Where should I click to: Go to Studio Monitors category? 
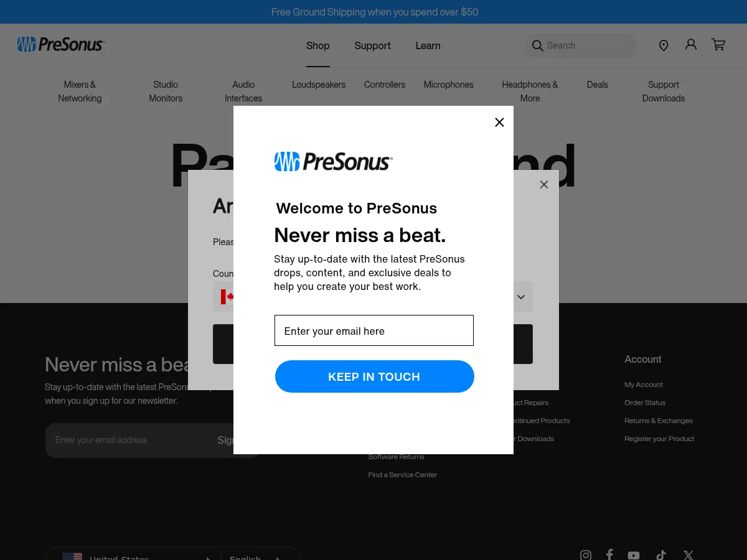[166, 91]
